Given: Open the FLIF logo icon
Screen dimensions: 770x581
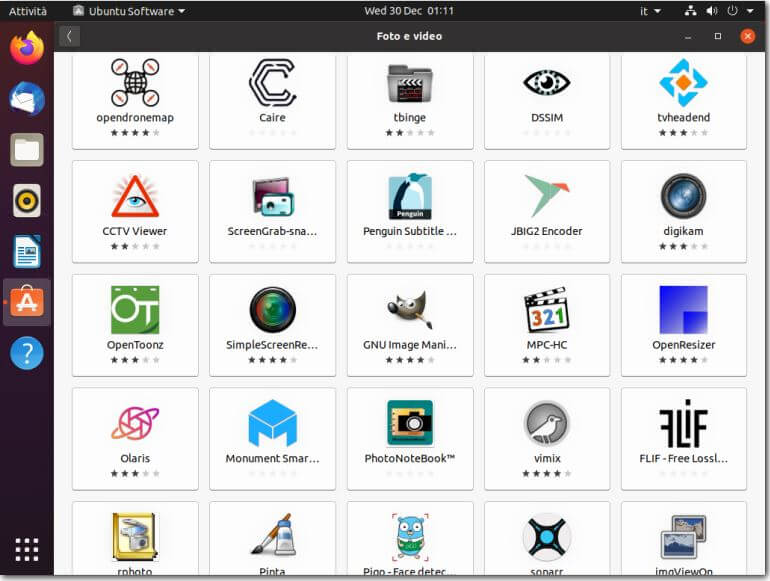Looking at the screenshot, I should tap(684, 423).
